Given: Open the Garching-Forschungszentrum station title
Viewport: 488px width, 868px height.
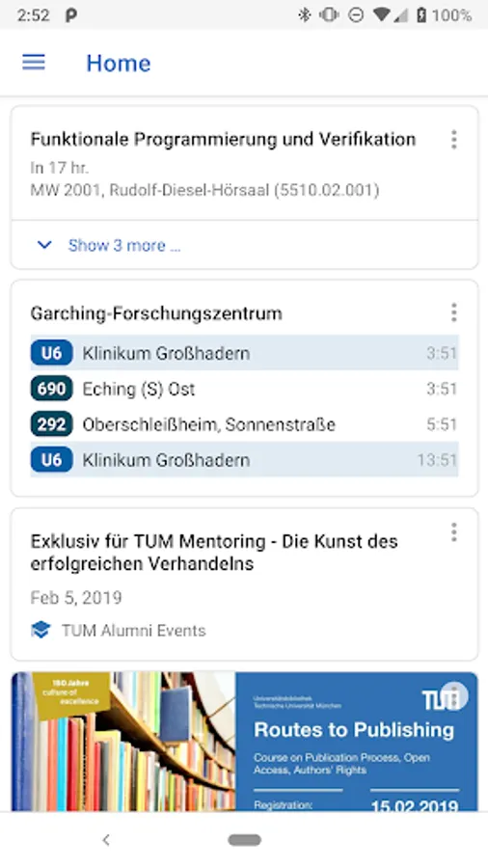Looking at the screenshot, I should click(x=156, y=313).
